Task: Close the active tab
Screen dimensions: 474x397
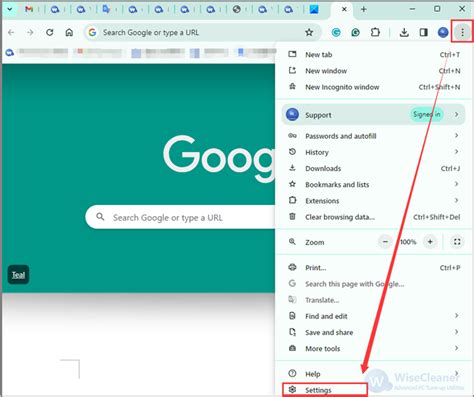Action: [x=344, y=9]
